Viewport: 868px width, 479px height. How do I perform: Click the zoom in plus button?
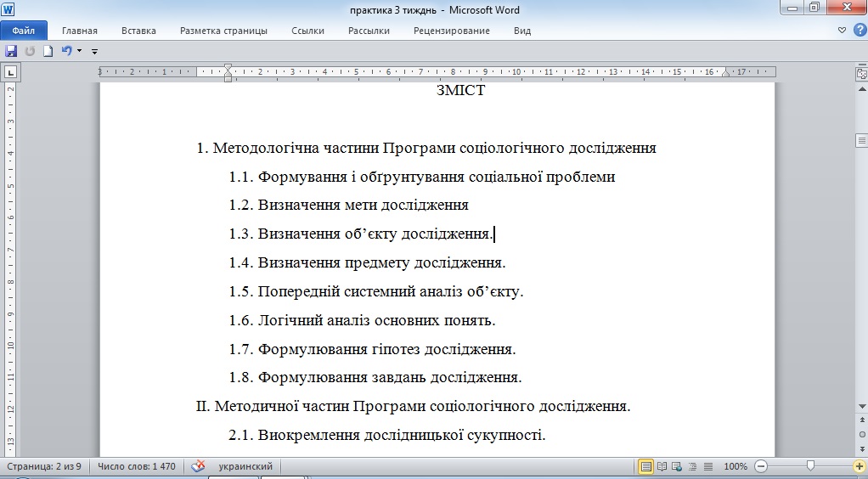click(x=860, y=466)
